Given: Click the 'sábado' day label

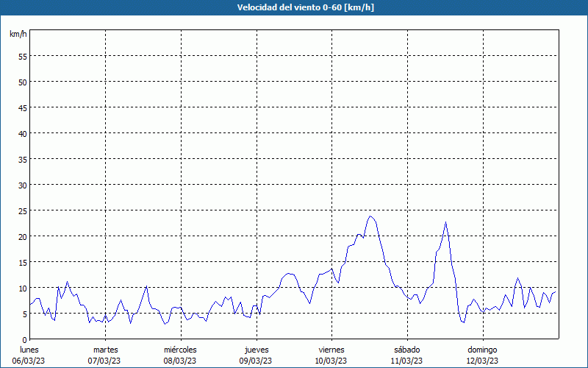Looking at the screenshot, I should point(407,350).
